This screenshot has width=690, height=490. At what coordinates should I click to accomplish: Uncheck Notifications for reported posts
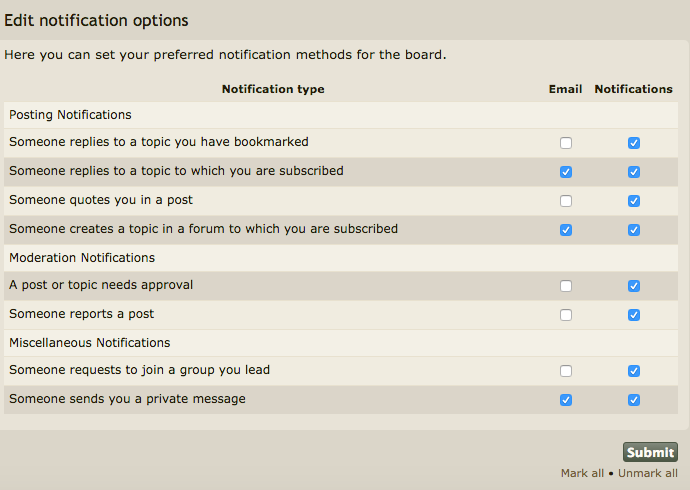point(634,315)
